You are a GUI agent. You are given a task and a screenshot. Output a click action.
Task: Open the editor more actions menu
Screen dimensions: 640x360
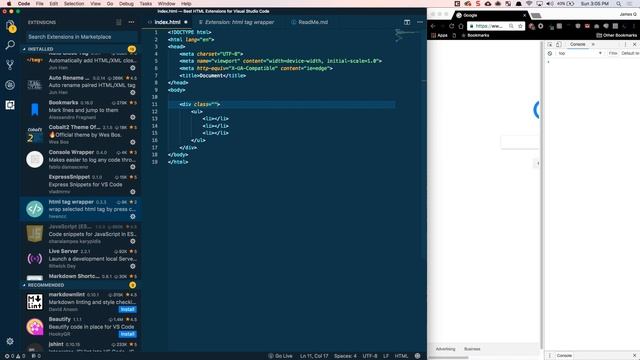point(420,22)
